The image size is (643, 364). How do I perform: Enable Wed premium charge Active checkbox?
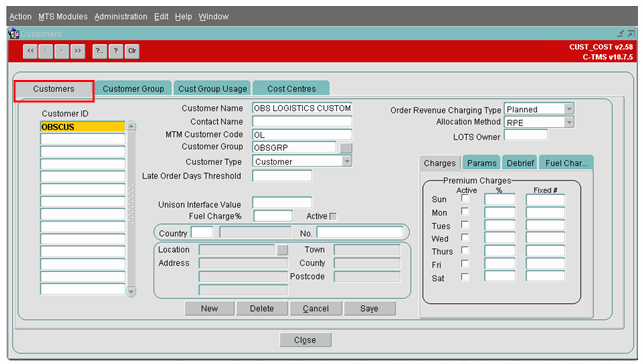(x=465, y=237)
